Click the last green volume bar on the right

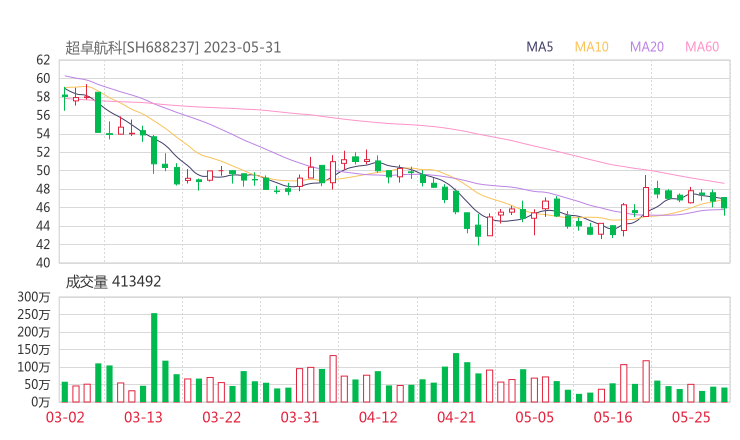point(724,395)
